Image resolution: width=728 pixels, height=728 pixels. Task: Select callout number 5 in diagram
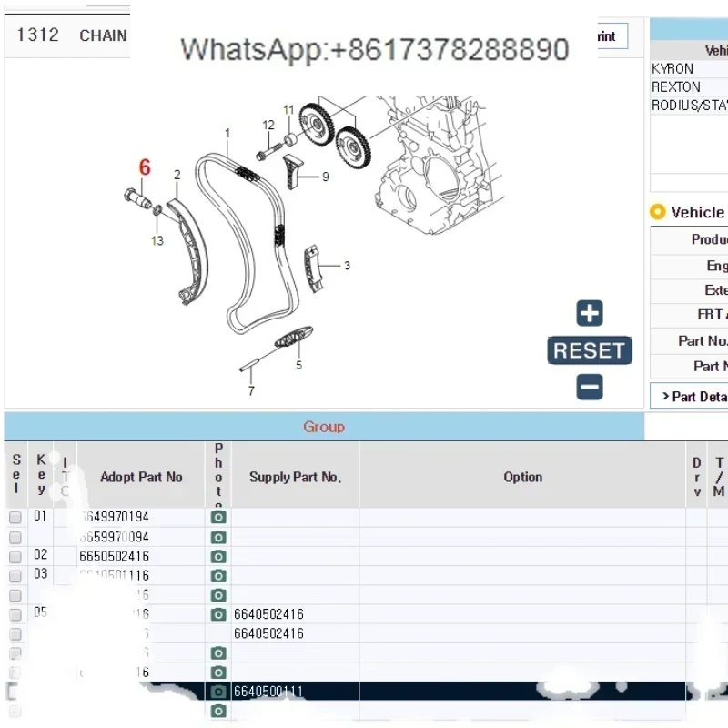[299, 365]
